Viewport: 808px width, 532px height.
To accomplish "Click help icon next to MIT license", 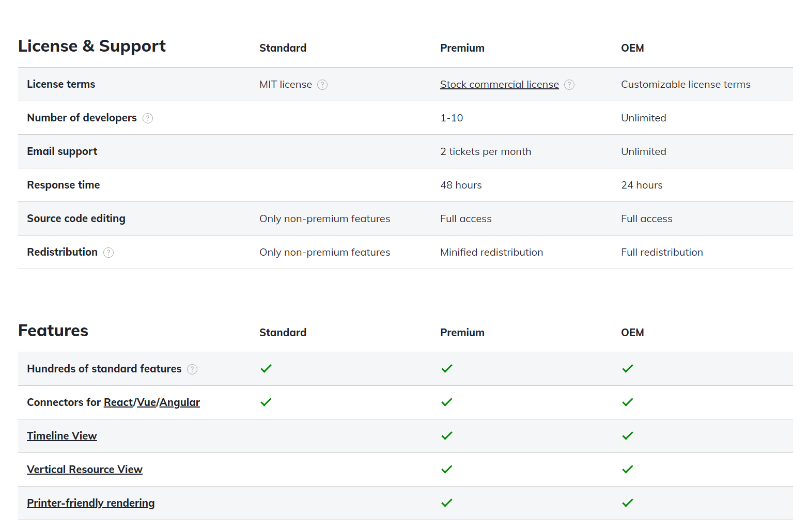I will tap(322, 85).
